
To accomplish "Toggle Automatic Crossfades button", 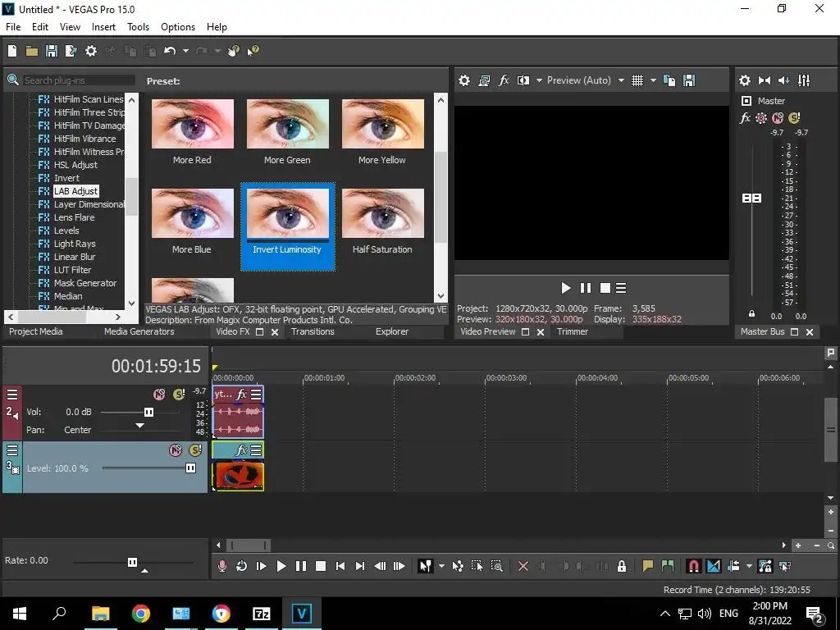I will [713, 566].
